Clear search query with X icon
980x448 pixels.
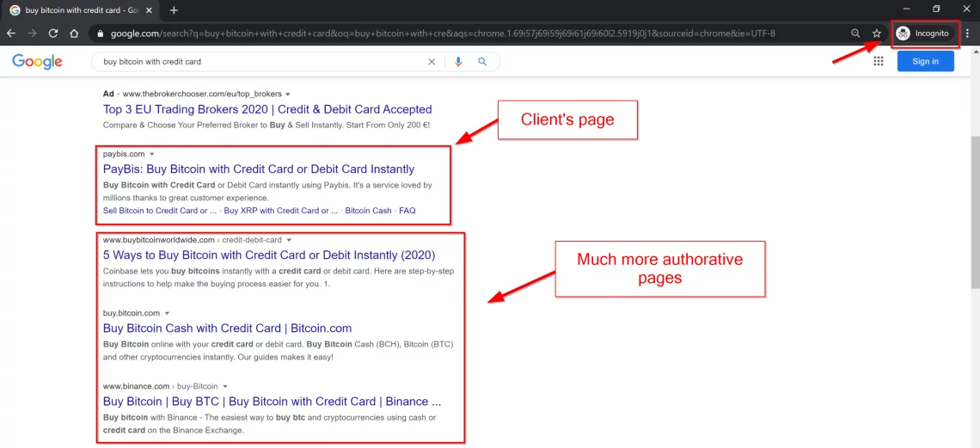pos(432,62)
